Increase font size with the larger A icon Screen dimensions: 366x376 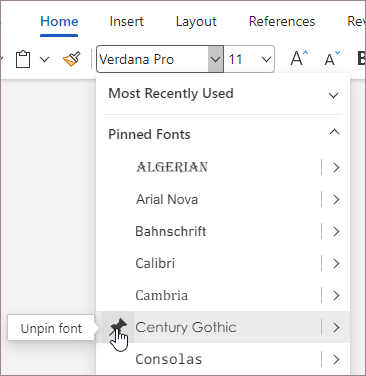tap(299, 59)
